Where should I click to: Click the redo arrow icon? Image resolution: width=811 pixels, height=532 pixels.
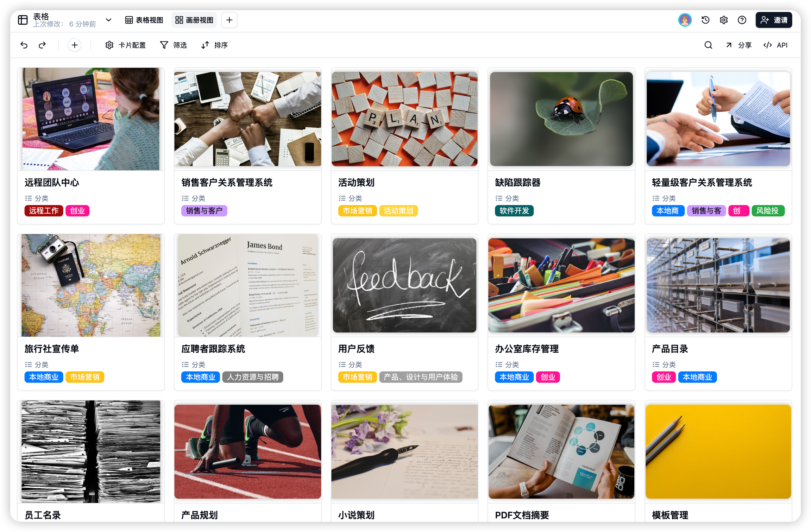pos(42,45)
